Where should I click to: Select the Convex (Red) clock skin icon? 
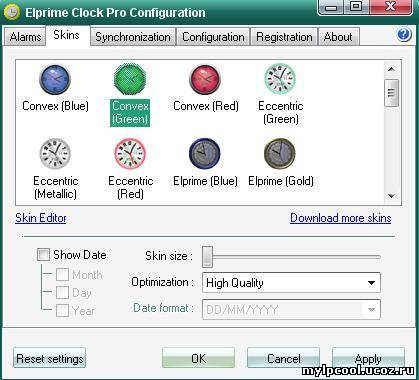coord(205,80)
